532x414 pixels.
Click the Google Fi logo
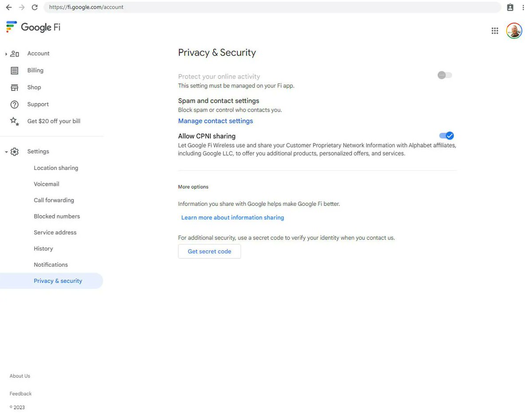coord(33,27)
